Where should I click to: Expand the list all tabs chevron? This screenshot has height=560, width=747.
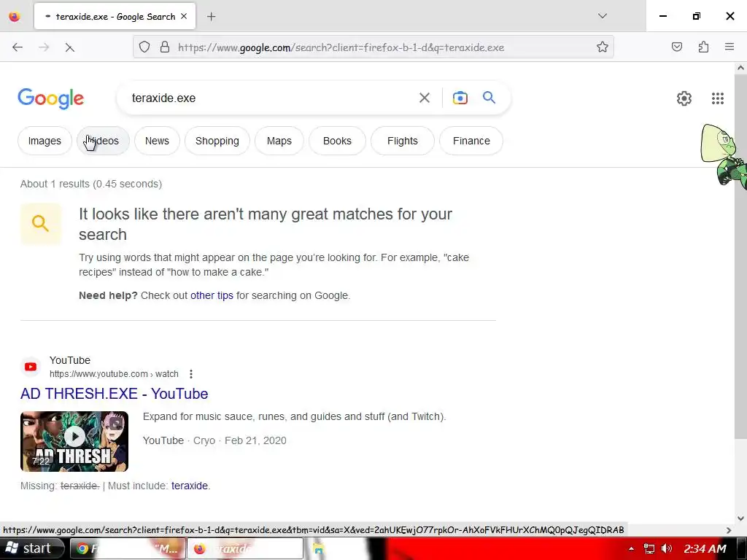click(602, 16)
